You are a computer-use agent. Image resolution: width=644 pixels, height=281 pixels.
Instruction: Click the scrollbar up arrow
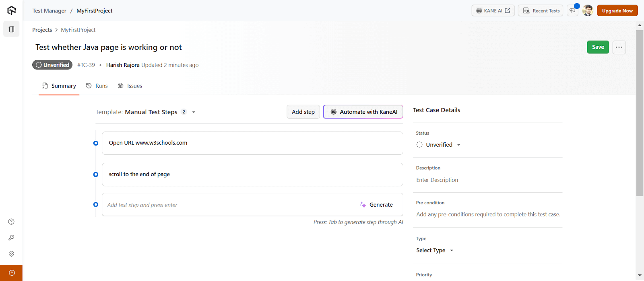[x=640, y=25]
